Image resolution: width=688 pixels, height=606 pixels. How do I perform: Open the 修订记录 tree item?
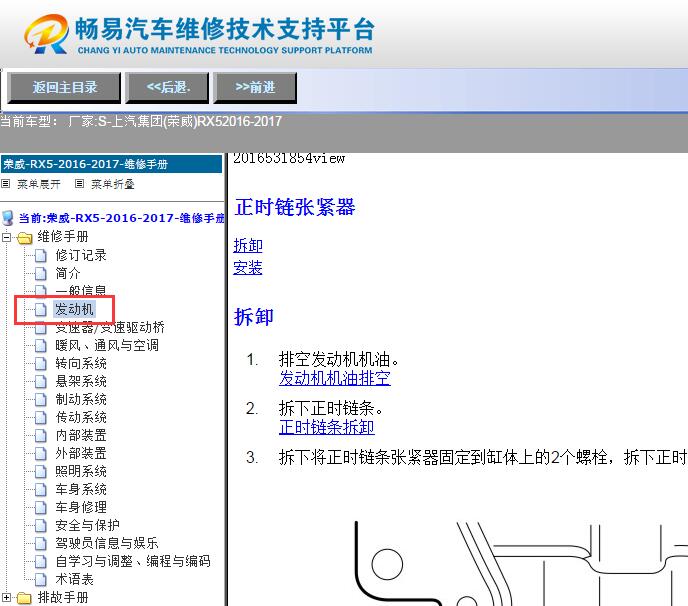click(81, 255)
